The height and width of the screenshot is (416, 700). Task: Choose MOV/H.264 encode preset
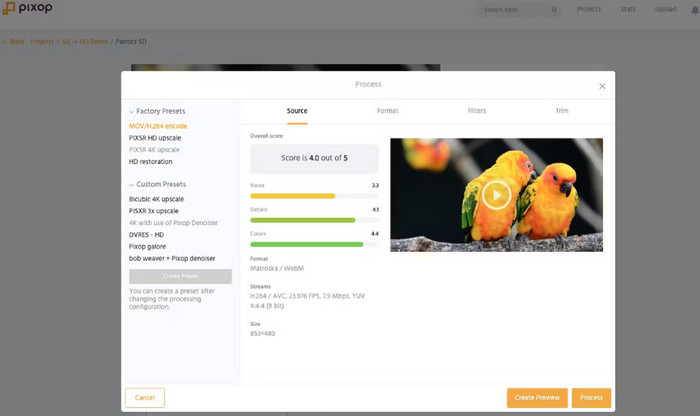[x=158, y=126]
